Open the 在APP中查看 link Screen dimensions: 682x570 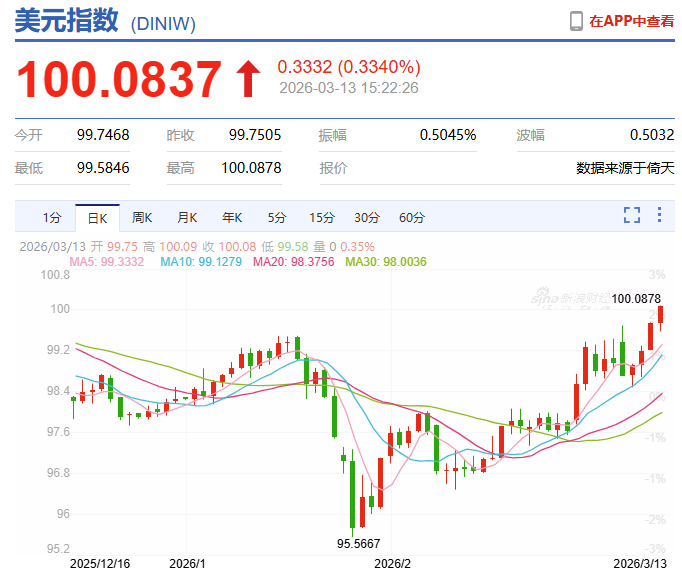tap(630, 21)
